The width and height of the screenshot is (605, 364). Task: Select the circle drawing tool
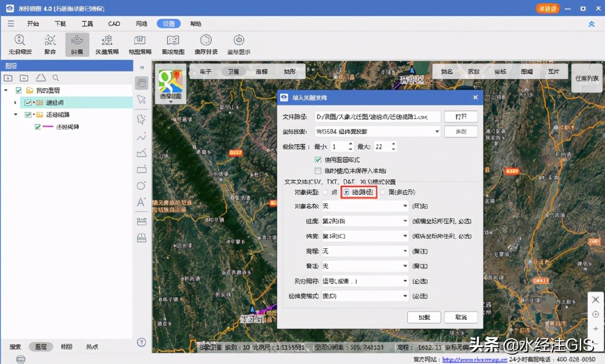tap(142, 185)
